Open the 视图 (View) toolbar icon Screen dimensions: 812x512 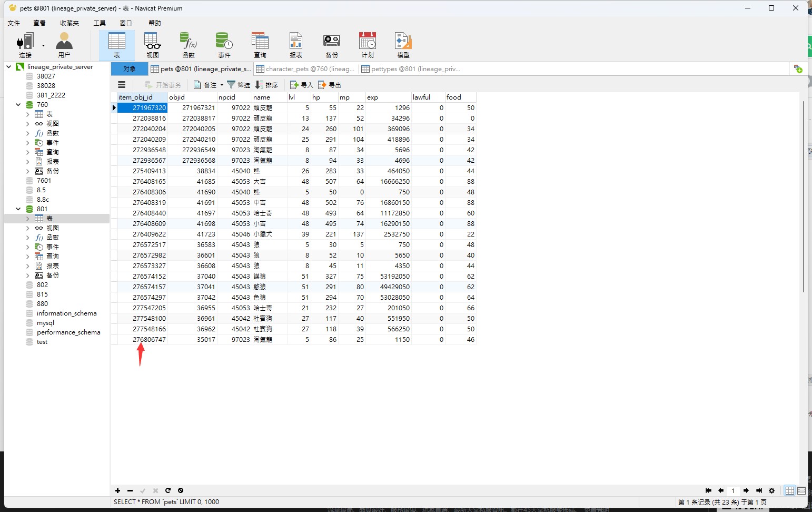click(153, 45)
